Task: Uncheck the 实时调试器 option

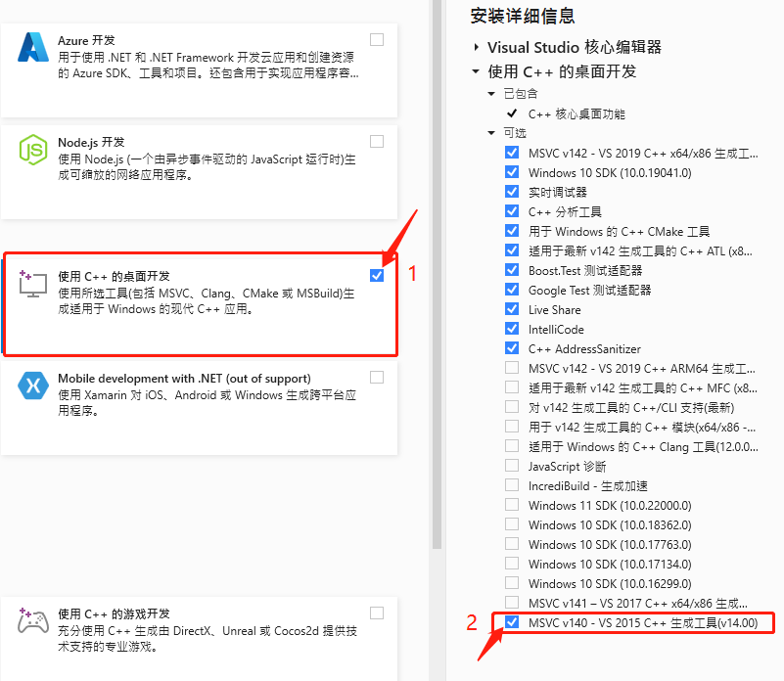Action: [x=512, y=192]
